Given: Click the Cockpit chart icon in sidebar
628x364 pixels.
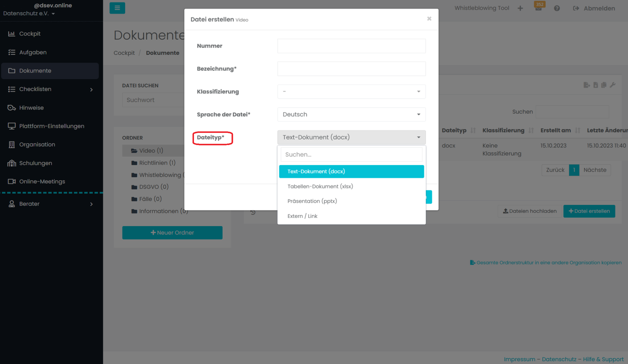Looking at the screenshot, I should click(12, 34).
